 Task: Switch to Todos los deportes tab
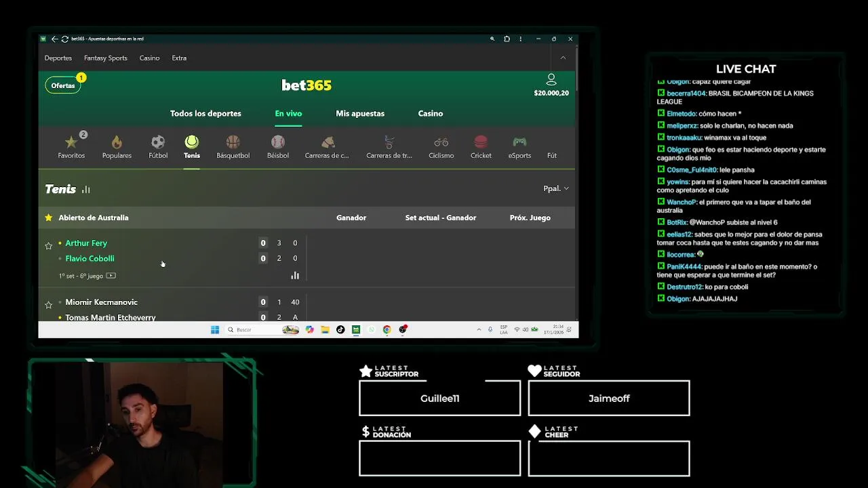click(x=205, y=113)
